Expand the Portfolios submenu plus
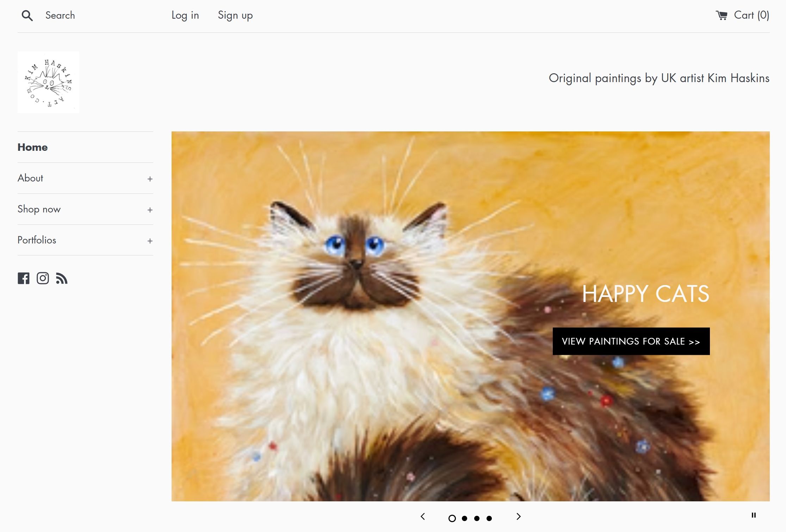 tap(150, 241)
